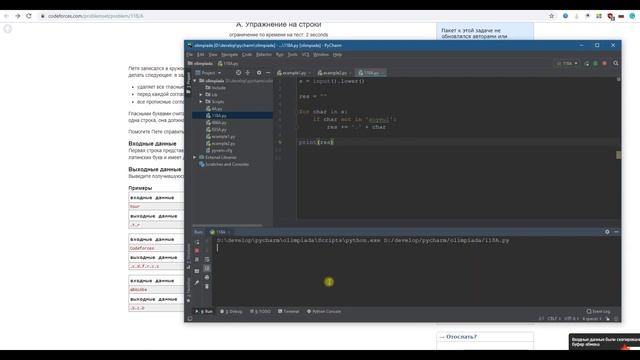
Task: Expand the Lib folder in project tree
Action: (x=201, y=95)
